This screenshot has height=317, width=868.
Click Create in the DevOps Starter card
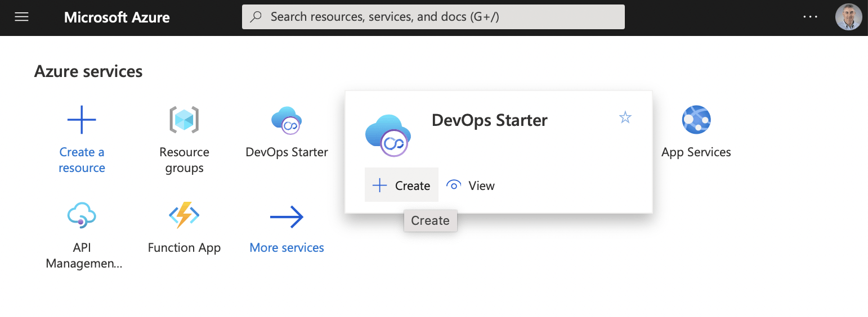click(x=402, y=185)
